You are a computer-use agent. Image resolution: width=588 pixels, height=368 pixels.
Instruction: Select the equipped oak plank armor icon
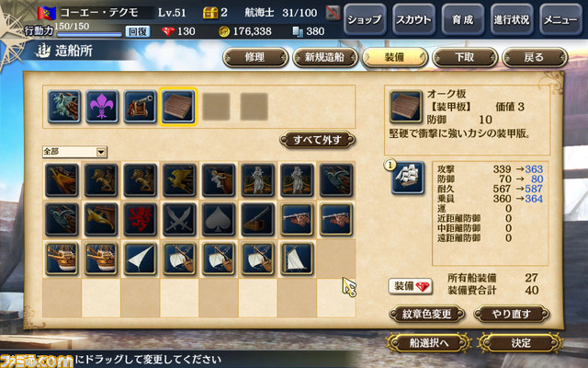(178, 107)
